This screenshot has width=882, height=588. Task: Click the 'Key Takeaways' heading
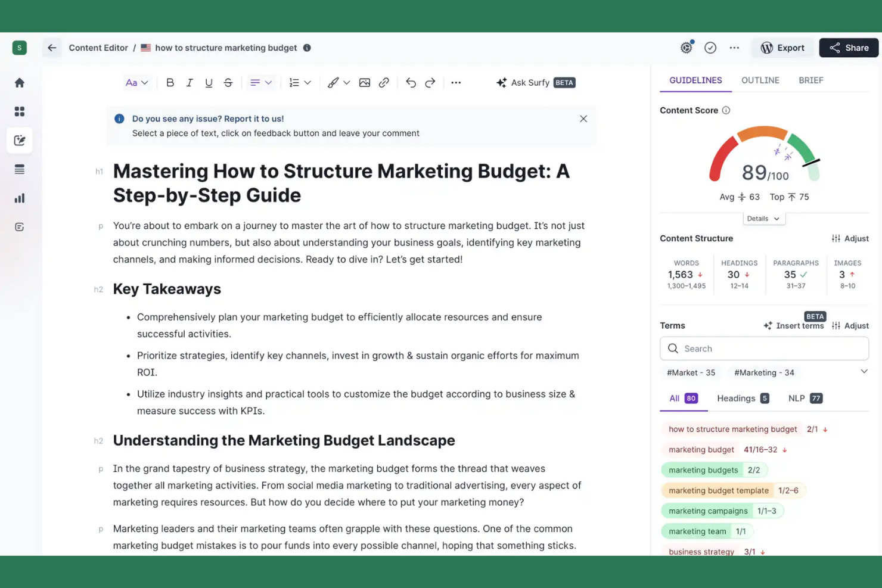(167, 289)
